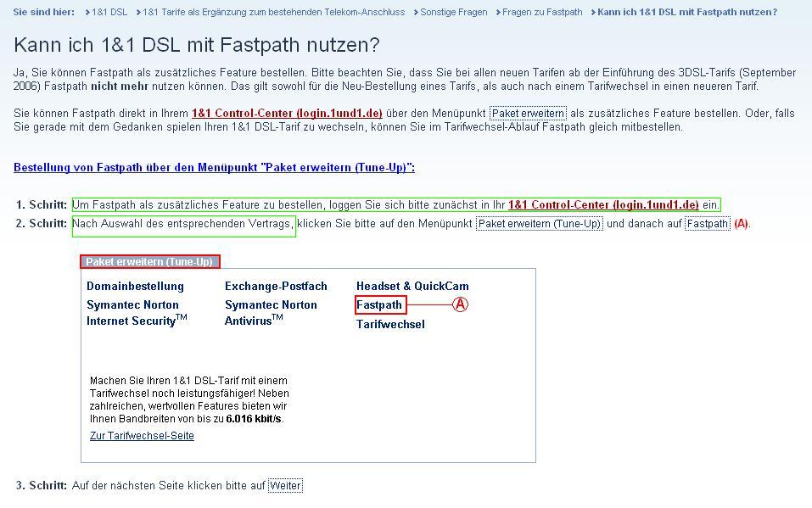The height and width of the screenshot is (508, 812).
Task: Open Symantec Norton Internet Security option
Action: 137,313
